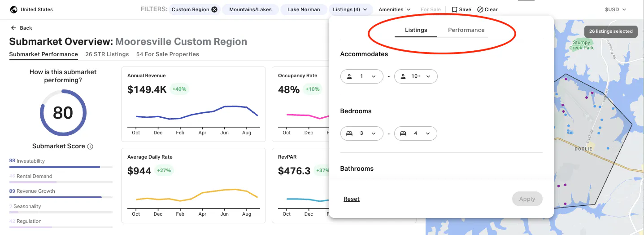The height and width of the screenshot is (235, 644).
Task: Click the $476.3 RevPAR value
Action: [294, 171]
